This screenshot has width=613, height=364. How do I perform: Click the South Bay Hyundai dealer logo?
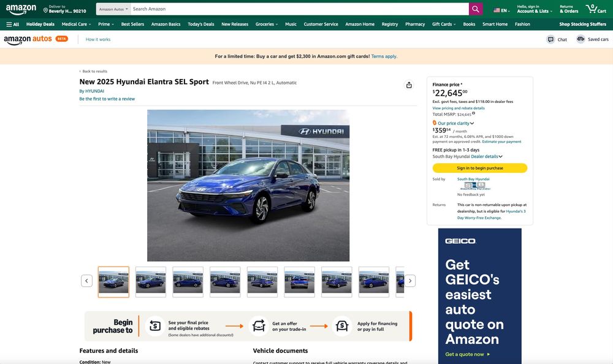point(474,186)
